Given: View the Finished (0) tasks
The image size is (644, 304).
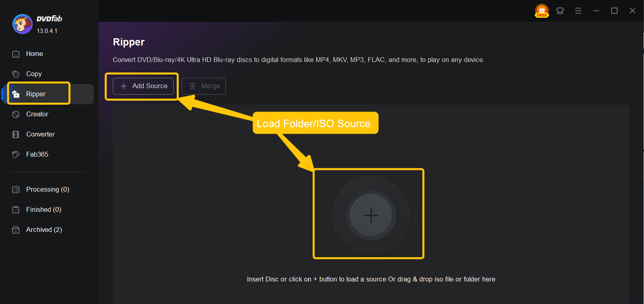Looking at the screenshot, I should click(x=43, y=210).
